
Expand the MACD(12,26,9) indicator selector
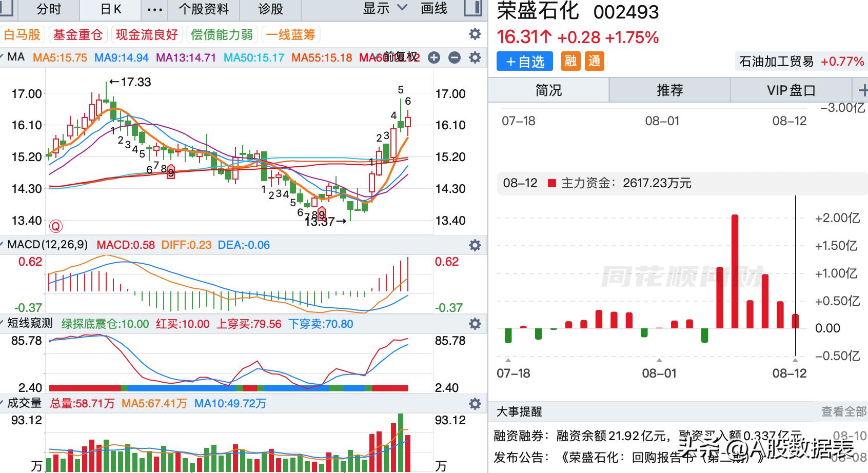tap(3, 244)
